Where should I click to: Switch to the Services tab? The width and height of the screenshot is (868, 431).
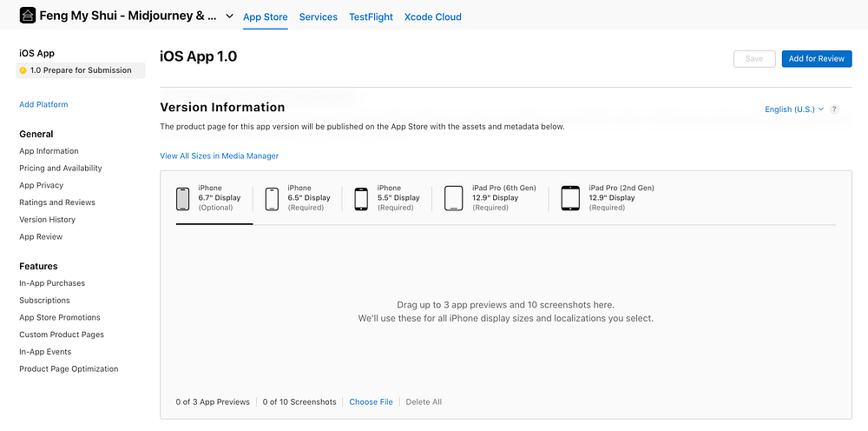point(318,17)
